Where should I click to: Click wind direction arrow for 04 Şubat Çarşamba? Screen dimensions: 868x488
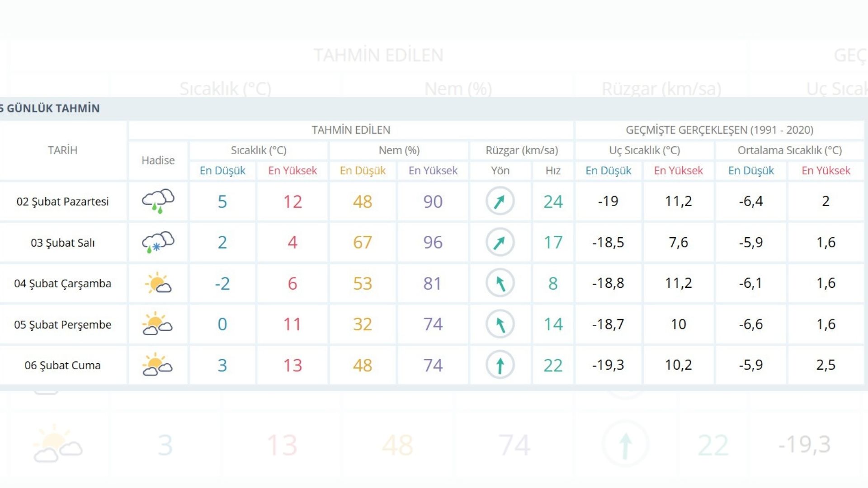[x=500, y=283]
